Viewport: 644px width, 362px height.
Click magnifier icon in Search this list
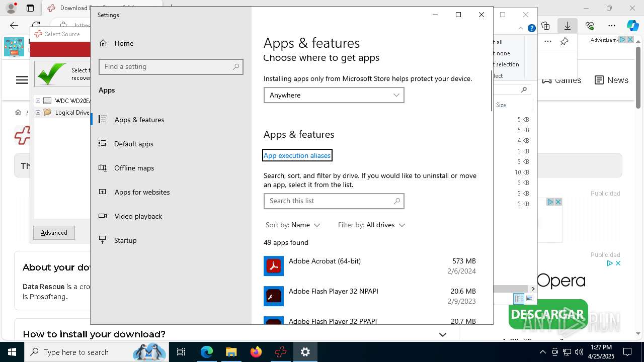click(397, 201)
